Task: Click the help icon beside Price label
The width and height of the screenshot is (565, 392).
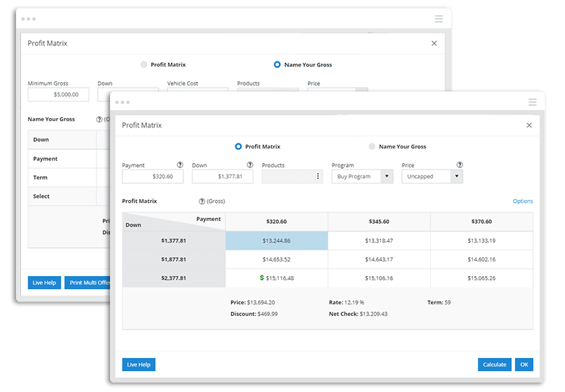Action: click(x=459, y=165)
